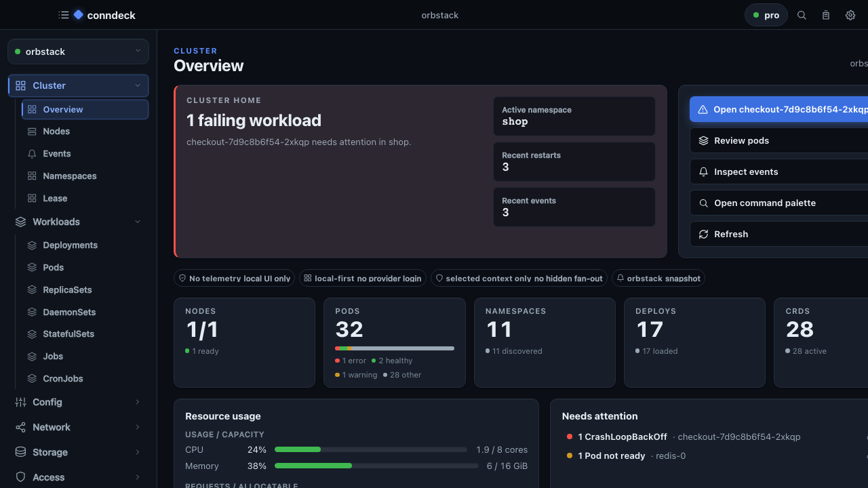
Task: Expand the Storage section chevron
Action: (x=138, y=452)
